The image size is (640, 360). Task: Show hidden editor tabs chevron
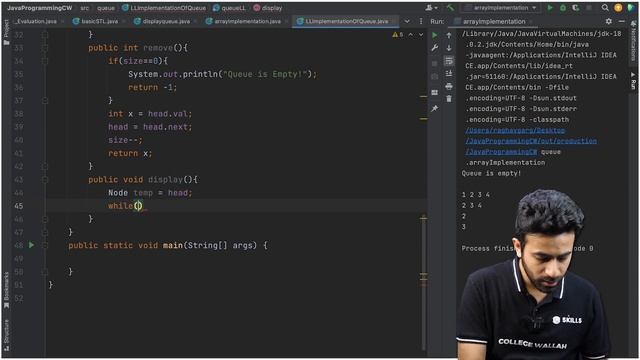click(x=407, y=21)
